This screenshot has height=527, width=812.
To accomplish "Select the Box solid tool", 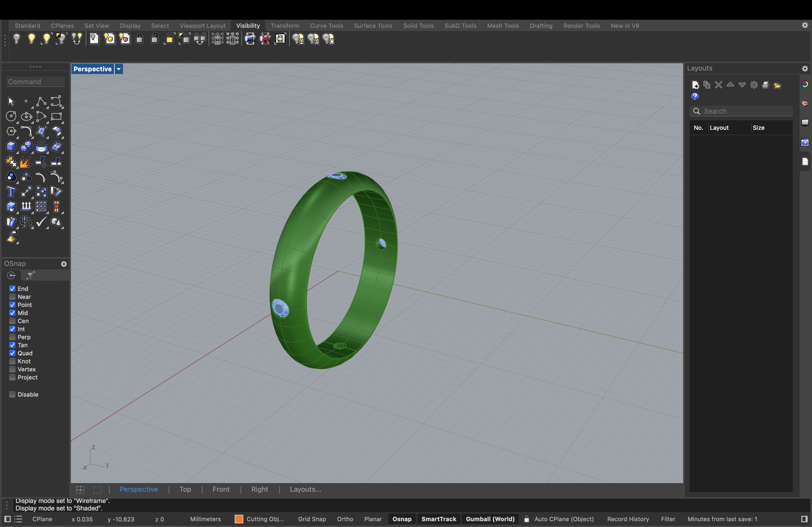I will (x=11, y=147).
